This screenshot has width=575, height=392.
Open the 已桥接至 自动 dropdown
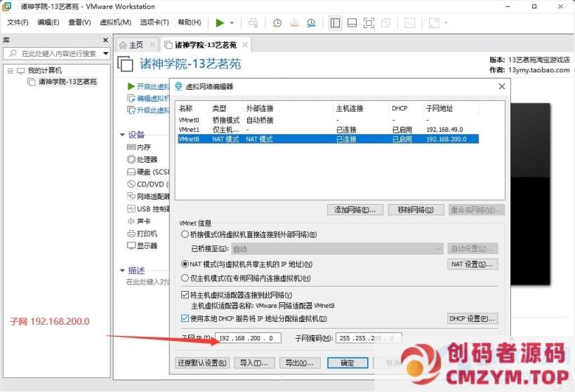point(338,249)
